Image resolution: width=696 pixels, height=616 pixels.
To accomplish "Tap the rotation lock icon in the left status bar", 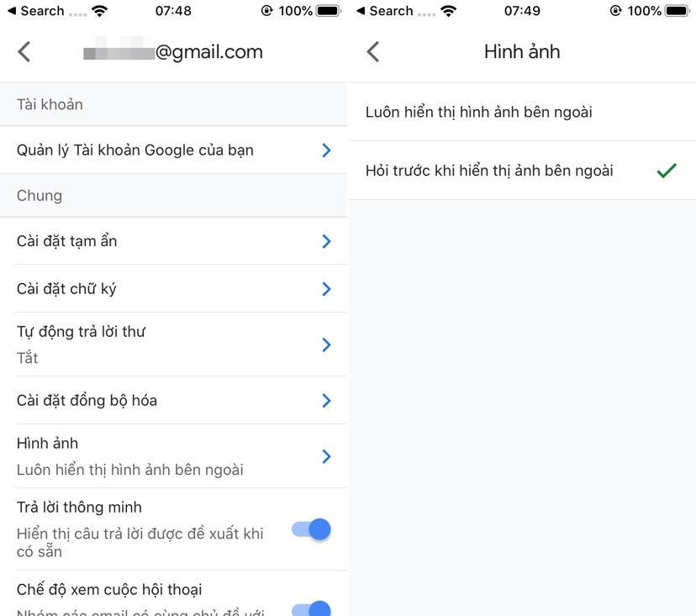I will 266,11.
